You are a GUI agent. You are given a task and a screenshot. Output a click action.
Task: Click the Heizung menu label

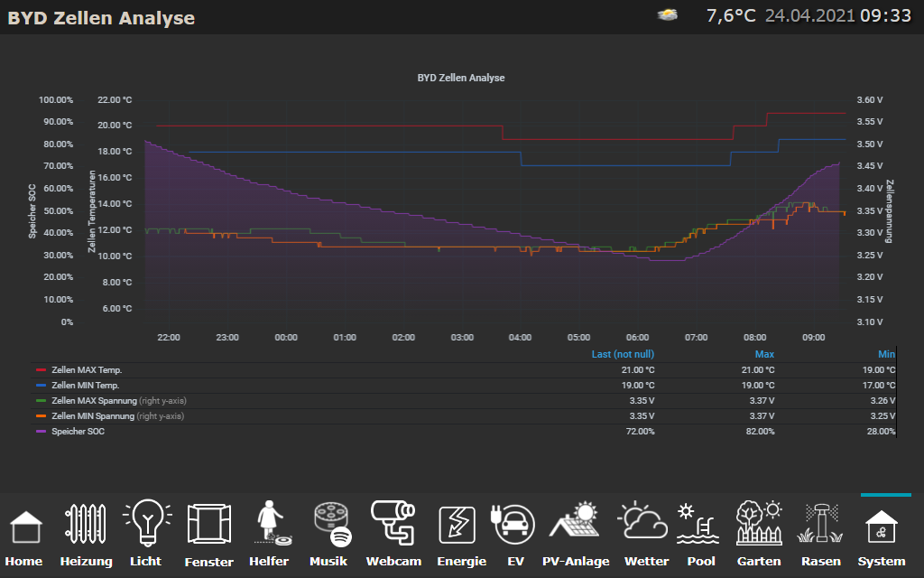click(x=86, y=562)
